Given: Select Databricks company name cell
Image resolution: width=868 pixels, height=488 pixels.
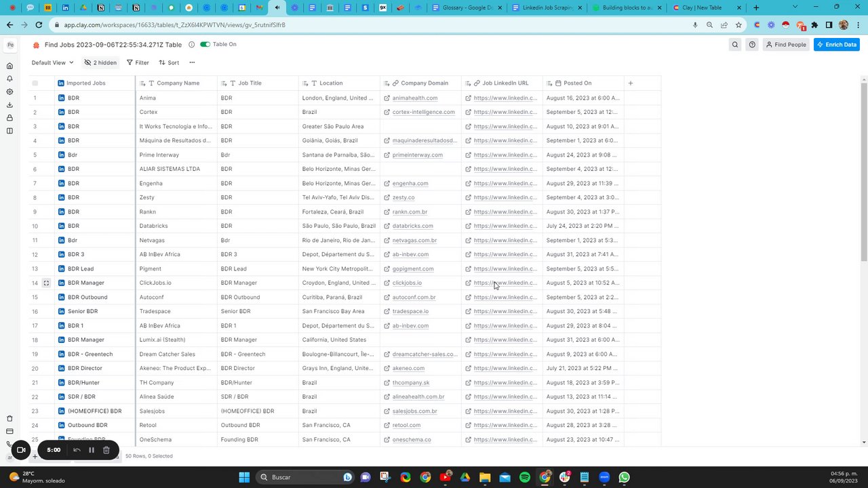Looking at the screenshot, I should coord(176,226).
